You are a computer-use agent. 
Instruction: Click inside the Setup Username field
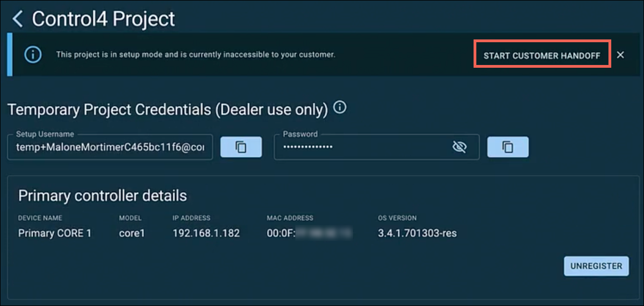tap(110, 147)
